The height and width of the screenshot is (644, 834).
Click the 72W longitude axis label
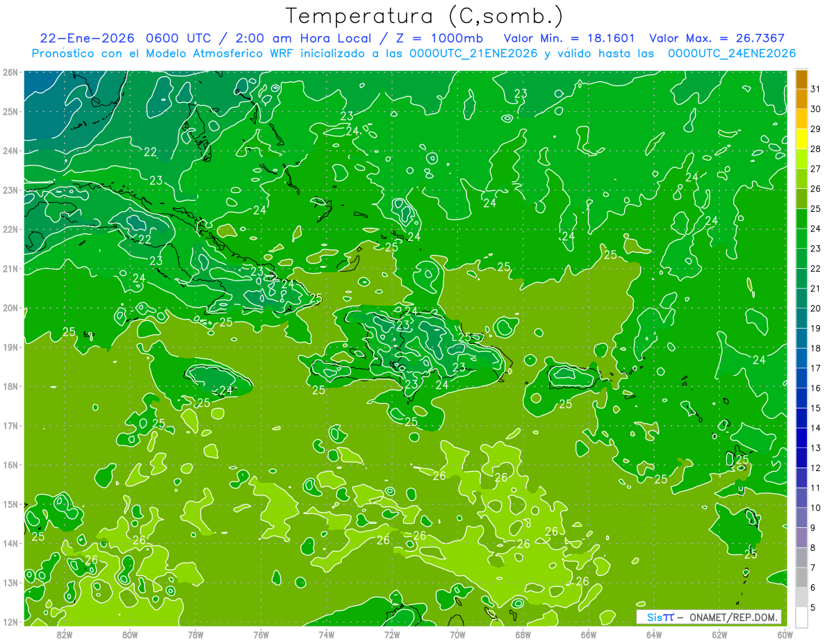392,634
